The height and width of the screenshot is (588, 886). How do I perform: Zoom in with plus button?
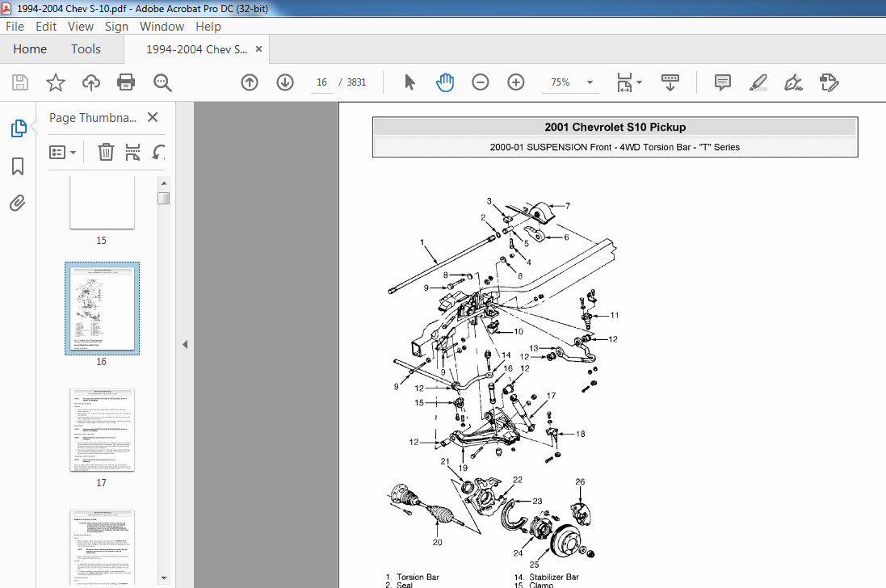tap(515, 82)
